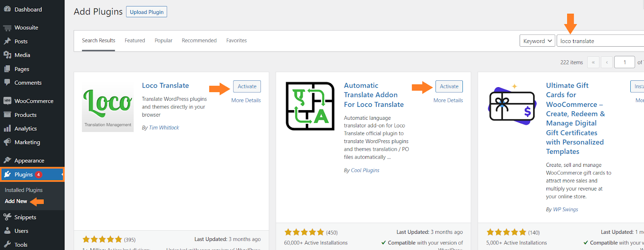Click the Plugins plug icon

coord(7,174)
